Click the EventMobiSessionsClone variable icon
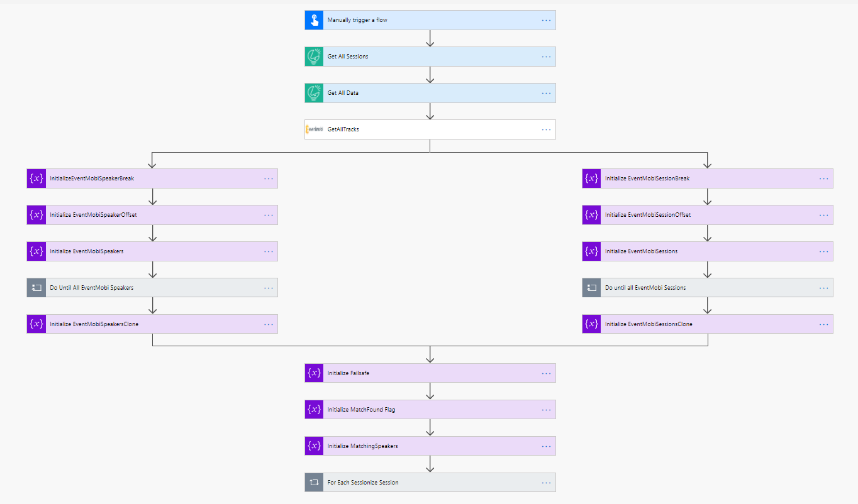This screenshot has height=504, width=858. [x=592, y=324]
